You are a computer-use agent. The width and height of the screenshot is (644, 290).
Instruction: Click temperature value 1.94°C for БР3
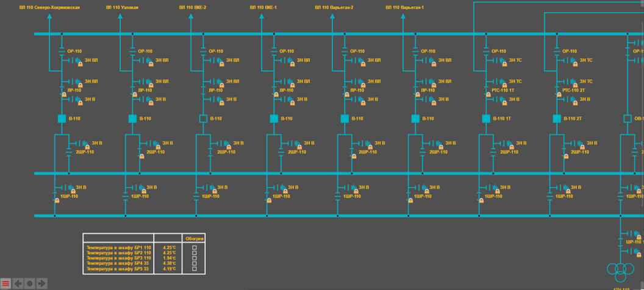point(169,258)
